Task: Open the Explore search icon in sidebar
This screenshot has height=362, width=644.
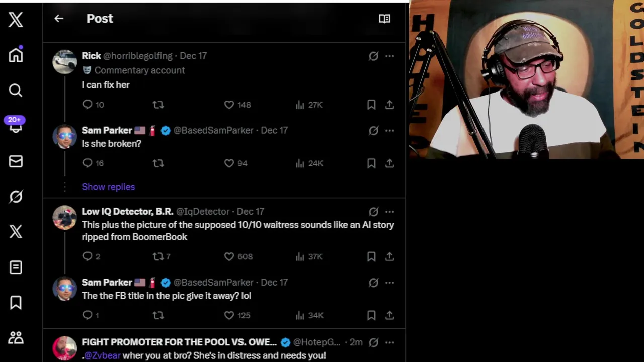Action: (x=16, y=90)
